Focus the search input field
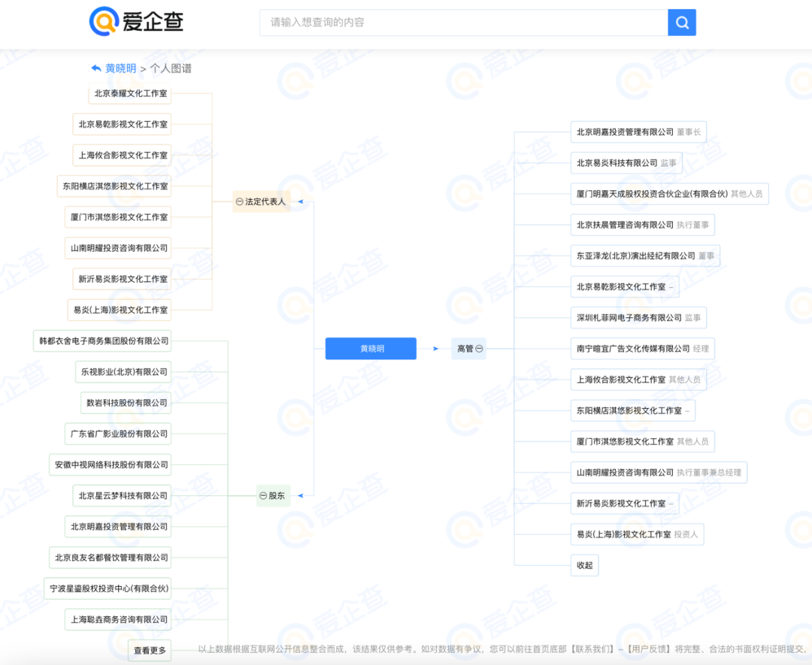This screenshot has height=665, width=812. 463,23
